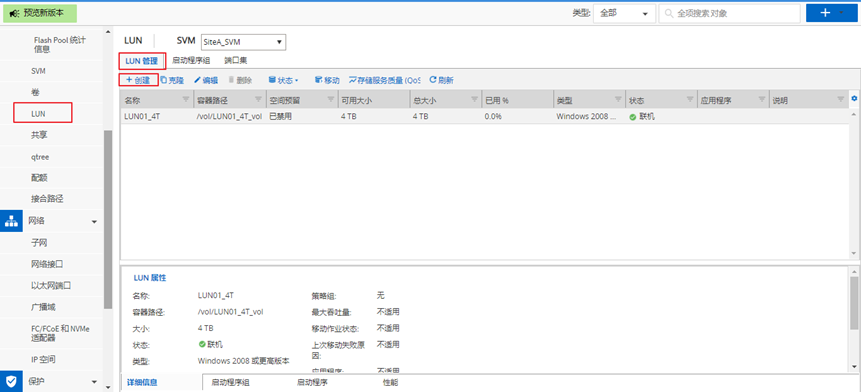
Task: Expand the 保护 sidebar section arrow
Action: pos(94,382)
